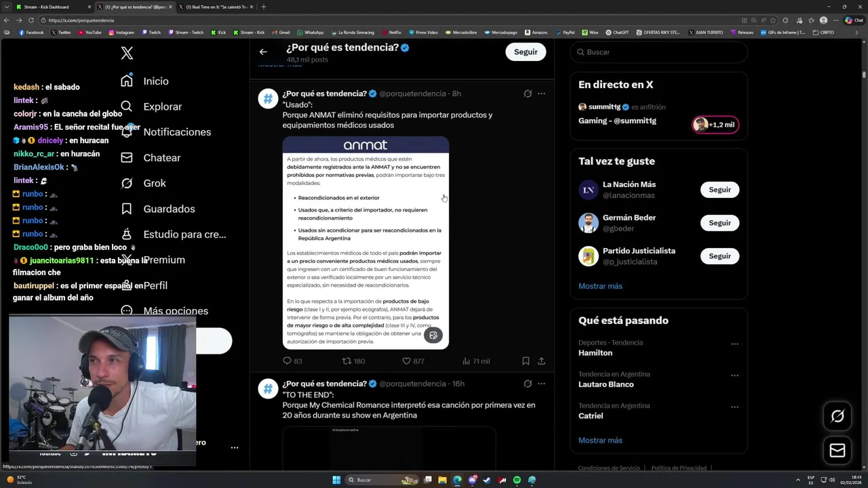Viewport: 868px width, 488px height.
Task: Reload the page with refresh button
Action: (x=31, y=20)
